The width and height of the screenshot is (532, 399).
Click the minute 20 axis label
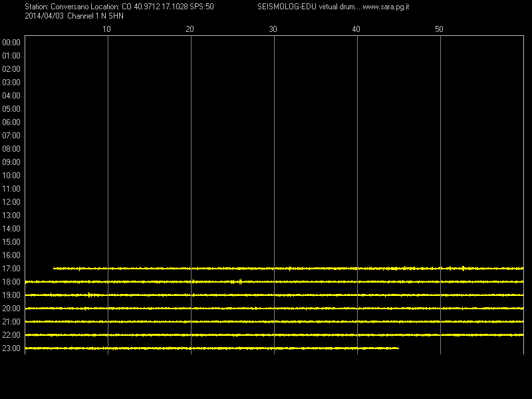click(190, 29)
